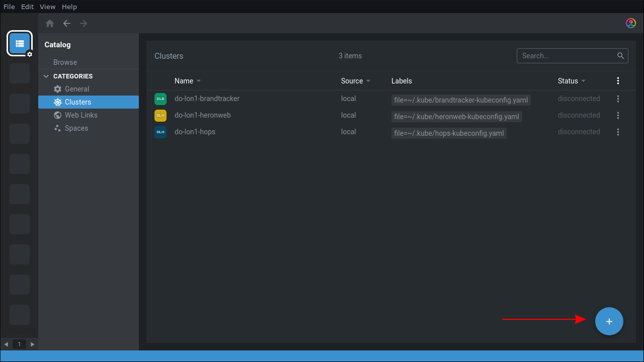
Task: Click the heronweb-kubeconfig.yaml label
Action: [457, 117]
